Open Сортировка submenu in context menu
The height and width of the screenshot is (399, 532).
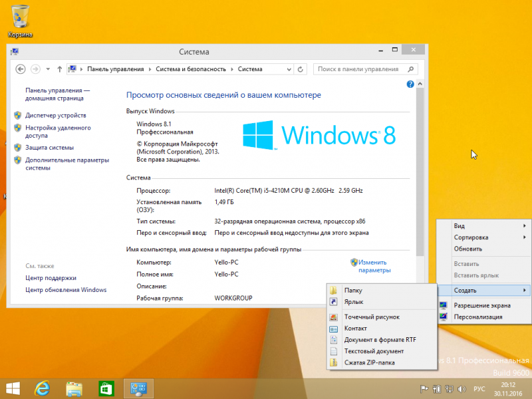pyautogui.click(x=483, y=237)
